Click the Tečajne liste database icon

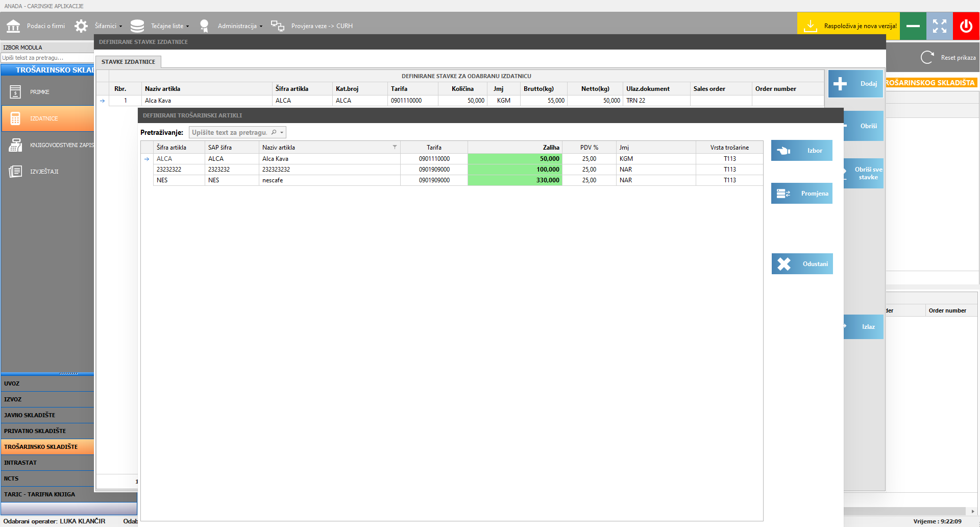[137, 26]
